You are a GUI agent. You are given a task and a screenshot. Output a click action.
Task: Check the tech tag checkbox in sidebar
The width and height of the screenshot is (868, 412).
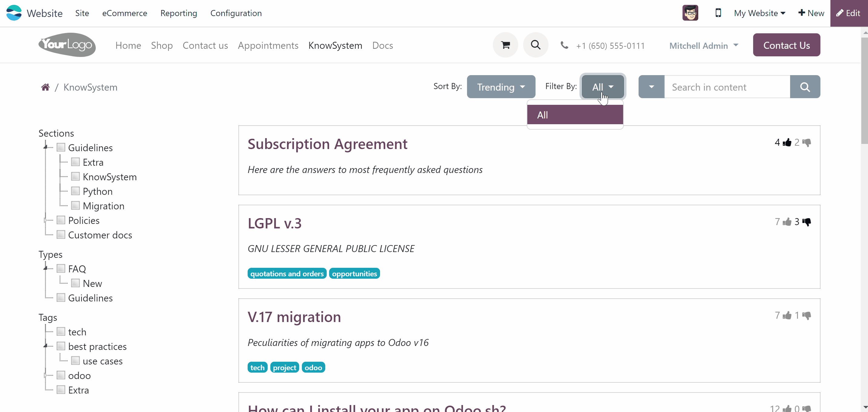click(x=61, y=331)
